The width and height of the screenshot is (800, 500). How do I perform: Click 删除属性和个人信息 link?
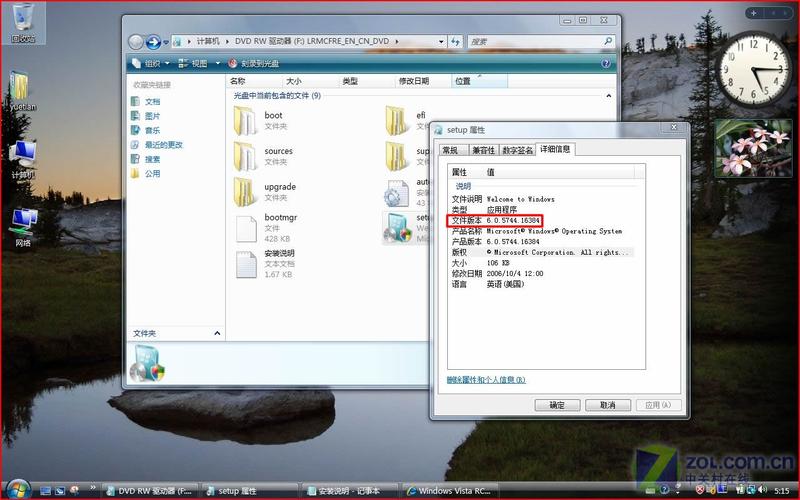(x=486, y=380)
